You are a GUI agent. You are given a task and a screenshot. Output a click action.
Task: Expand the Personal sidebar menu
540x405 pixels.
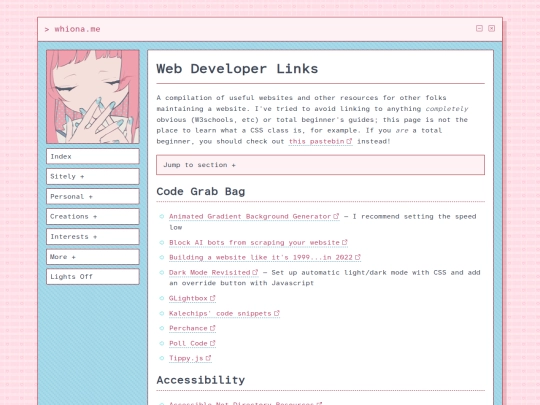point(93,196)
